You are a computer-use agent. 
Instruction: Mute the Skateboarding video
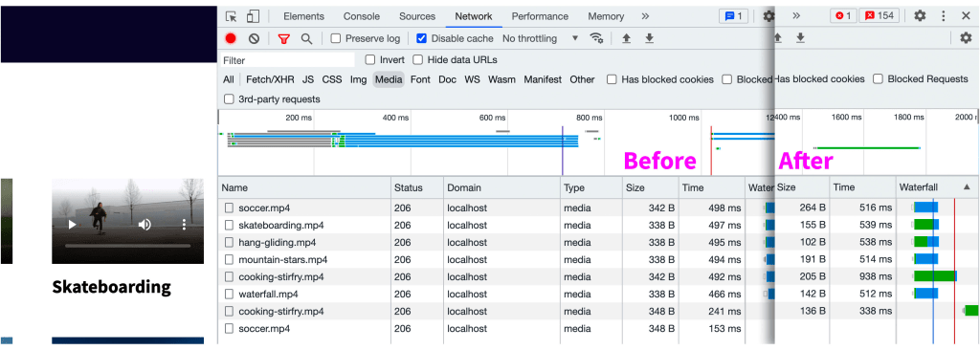click(x=145, y=225)
